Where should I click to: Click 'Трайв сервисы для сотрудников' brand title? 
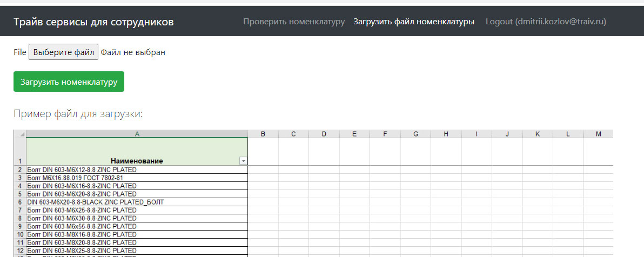tap(93, 22)
